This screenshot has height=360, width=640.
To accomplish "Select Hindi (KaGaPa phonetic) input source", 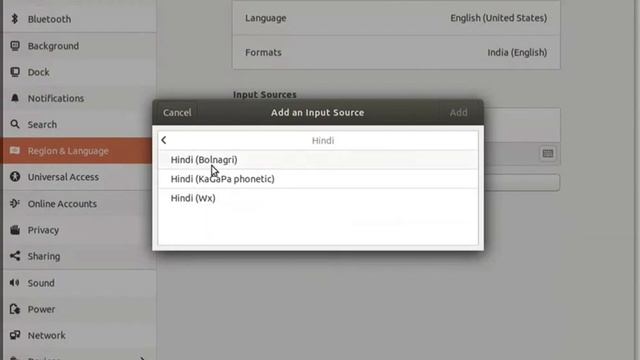I will point(318,179).
